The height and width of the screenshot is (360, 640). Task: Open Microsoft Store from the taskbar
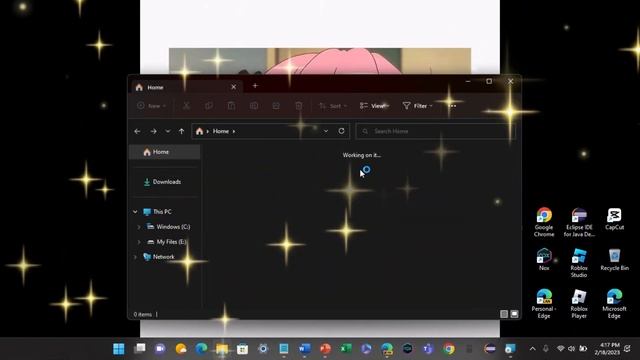[x=242, y=349]
